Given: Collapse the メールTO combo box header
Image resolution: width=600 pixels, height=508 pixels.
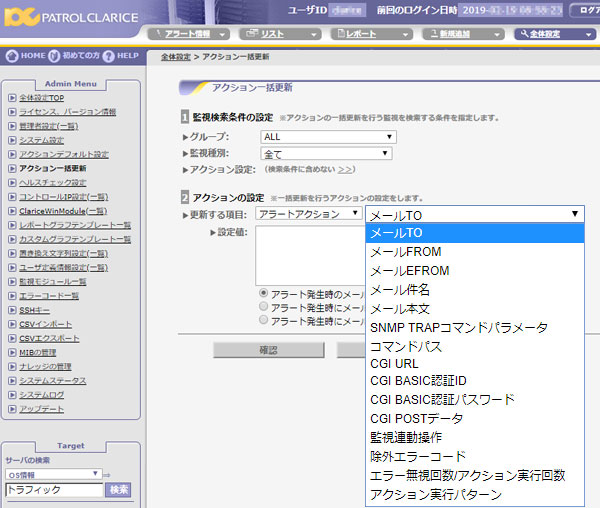Looking at the screenshot, I should coord(475,215).
